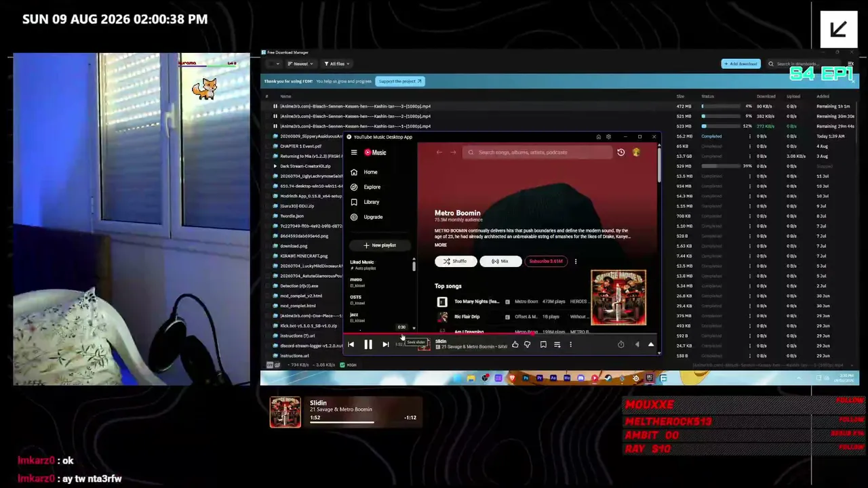Like the current song Slidin

515,345
